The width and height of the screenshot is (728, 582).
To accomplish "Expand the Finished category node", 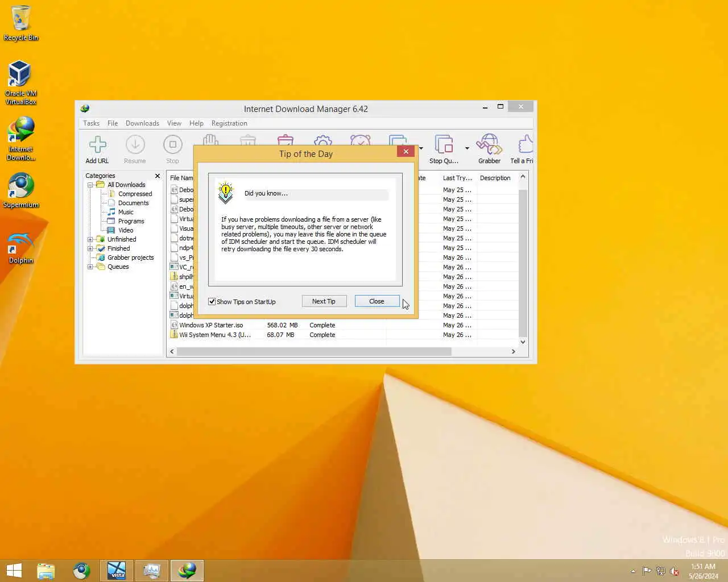I will (x=90, y=248).
